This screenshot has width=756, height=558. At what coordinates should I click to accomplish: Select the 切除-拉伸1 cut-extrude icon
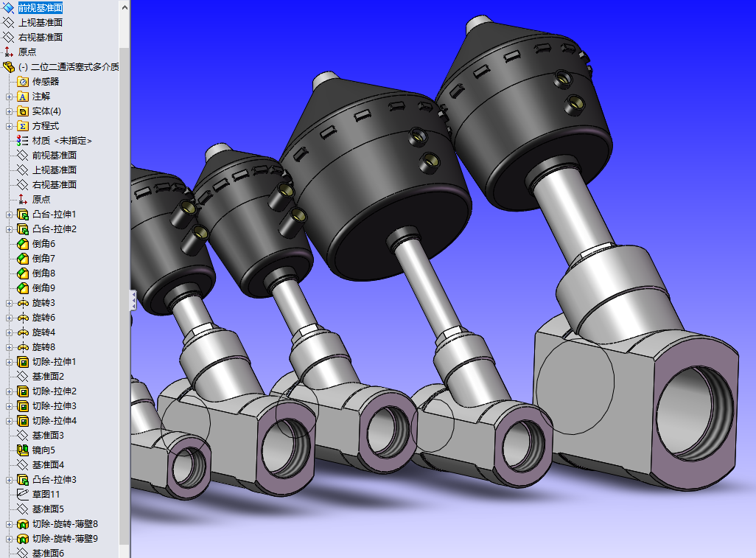tap(23, 362)
